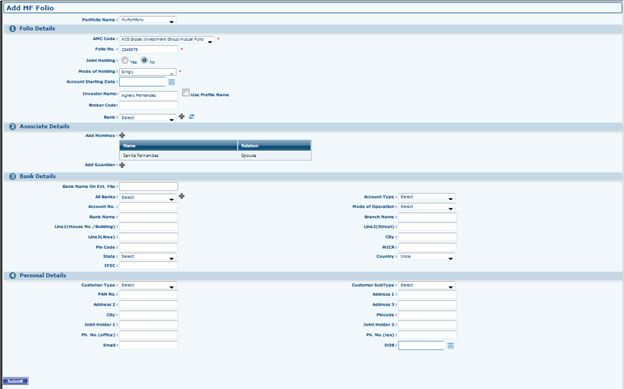The width and height of the screenshot is (624, 389).
Task: Click the Line3 Area input field
Action: click(x=148, y=237)
